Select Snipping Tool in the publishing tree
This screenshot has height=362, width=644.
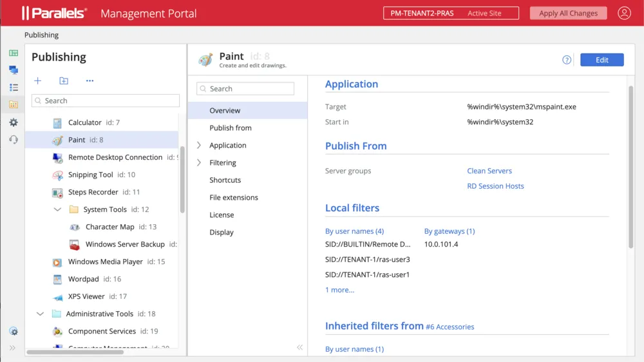(90, 175)
